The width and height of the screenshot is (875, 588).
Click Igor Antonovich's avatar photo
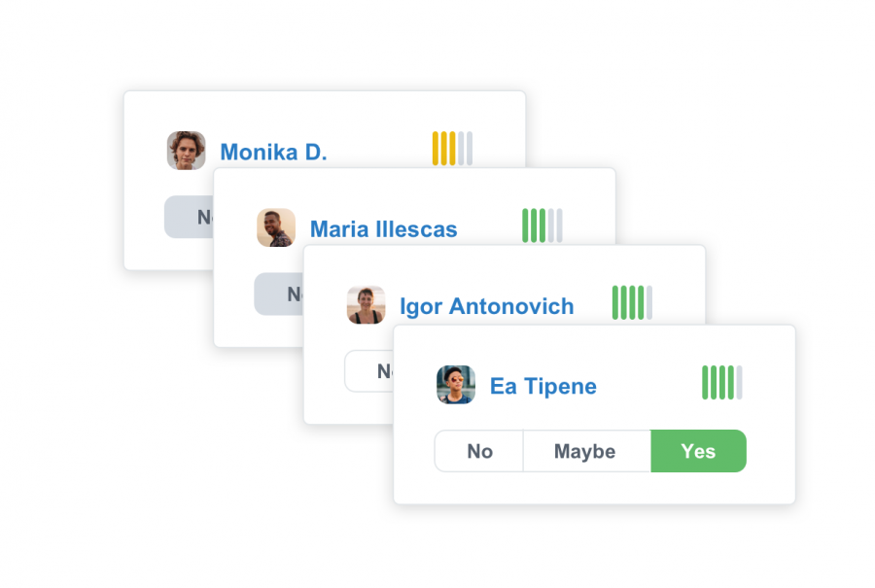point(366,305)
